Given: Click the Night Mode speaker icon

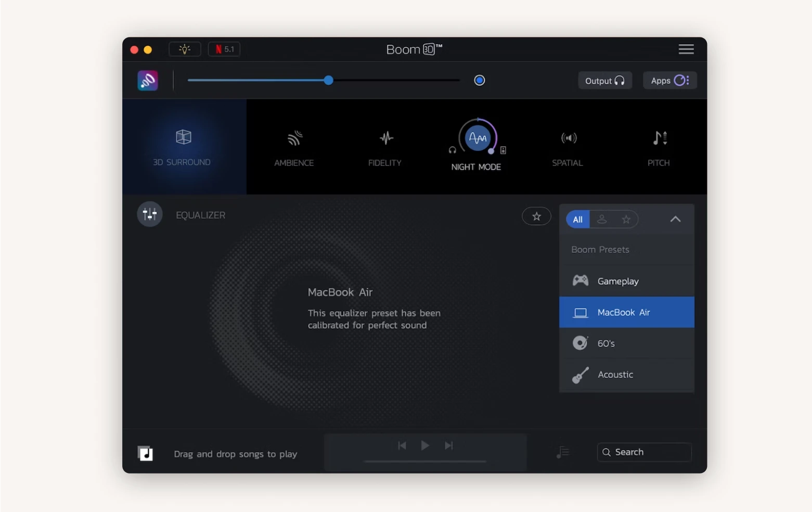Looking at the screenshot, I should coord(503,150).
